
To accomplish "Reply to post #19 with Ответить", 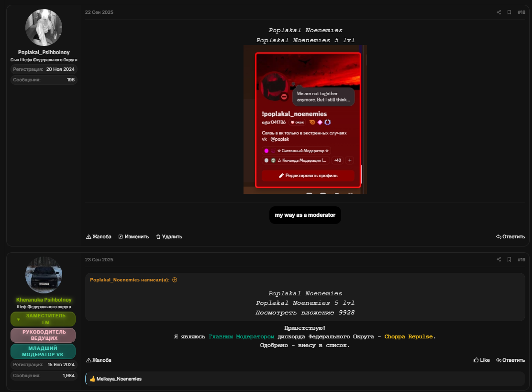I will [x=510, y=360].
